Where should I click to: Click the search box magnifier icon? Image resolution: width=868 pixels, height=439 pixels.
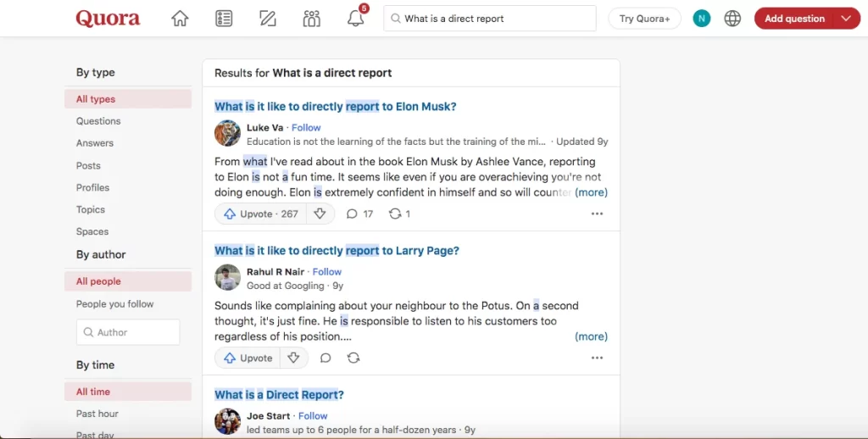(x=395, y=19)
